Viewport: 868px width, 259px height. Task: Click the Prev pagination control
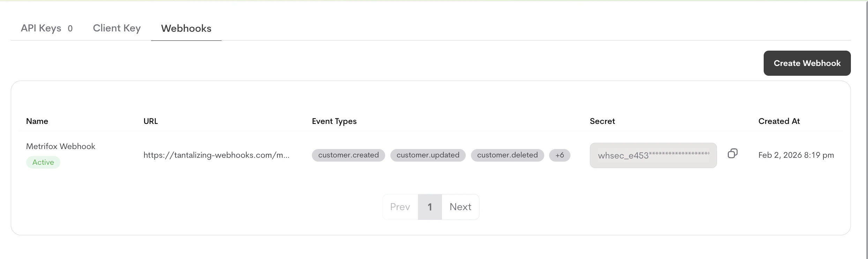[400, 207]
